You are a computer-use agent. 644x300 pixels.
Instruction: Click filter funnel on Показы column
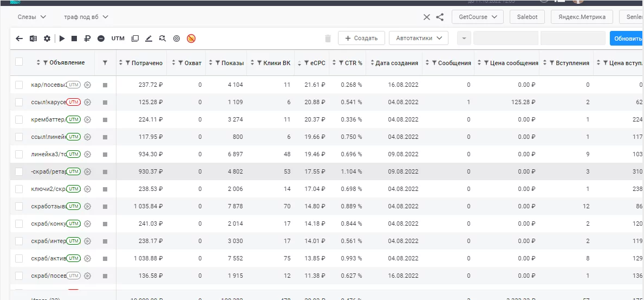pyautogui.click(x=217, y=63)
